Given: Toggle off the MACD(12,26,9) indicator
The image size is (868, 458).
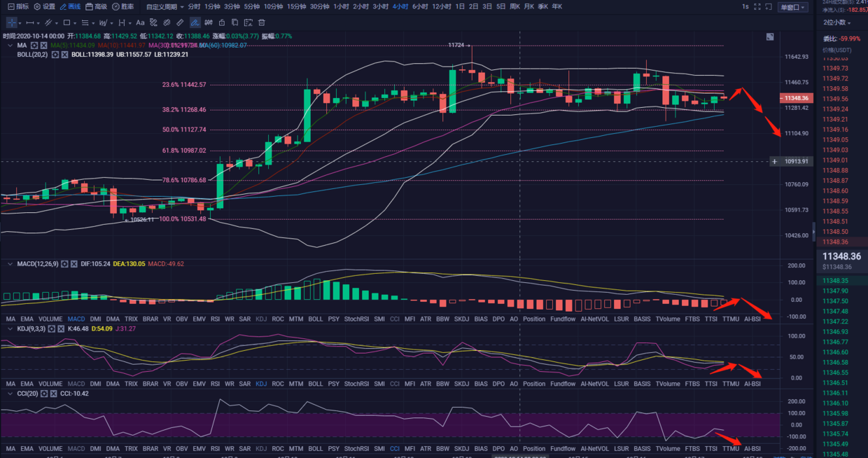Looking at the screenshot, I should 75,263.
